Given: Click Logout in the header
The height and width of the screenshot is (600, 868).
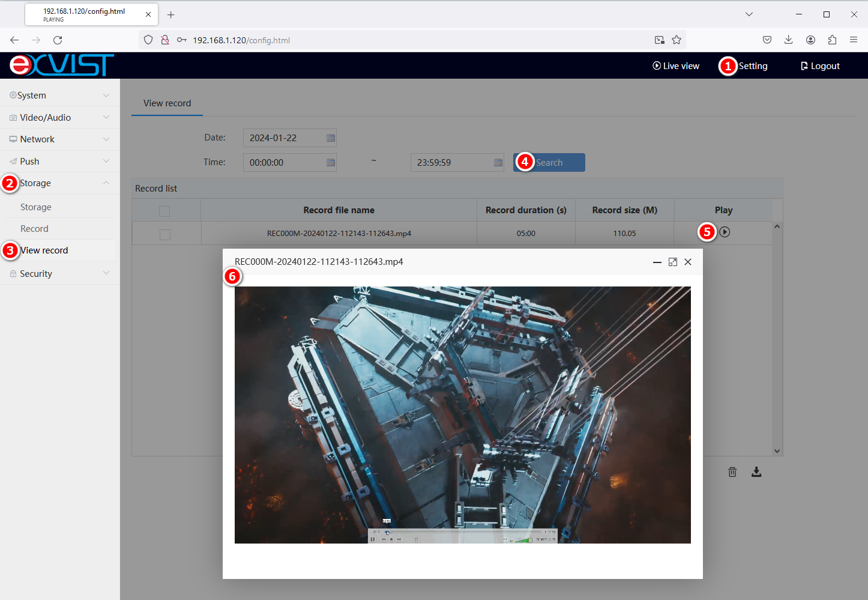Looking at the screenshot, I should click(820, 66).
